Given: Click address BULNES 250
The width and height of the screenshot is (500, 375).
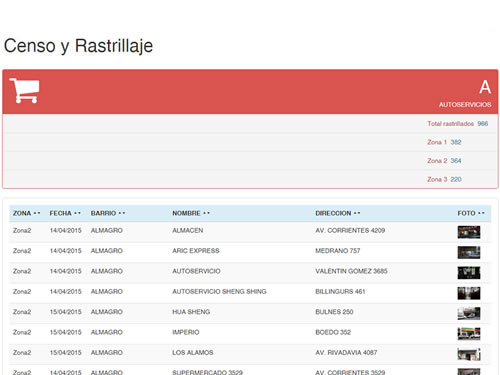Looking at the screenshot, I should [334, 312].
